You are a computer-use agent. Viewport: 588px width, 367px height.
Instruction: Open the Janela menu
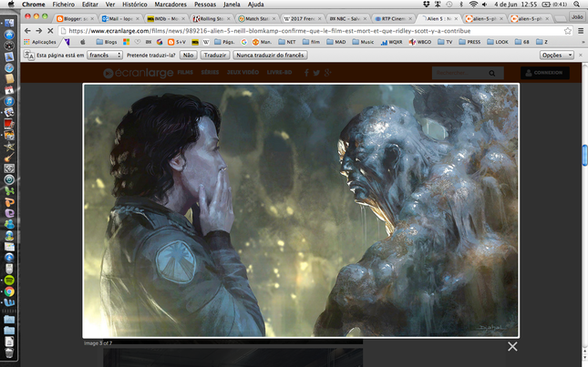coord(232,5)
